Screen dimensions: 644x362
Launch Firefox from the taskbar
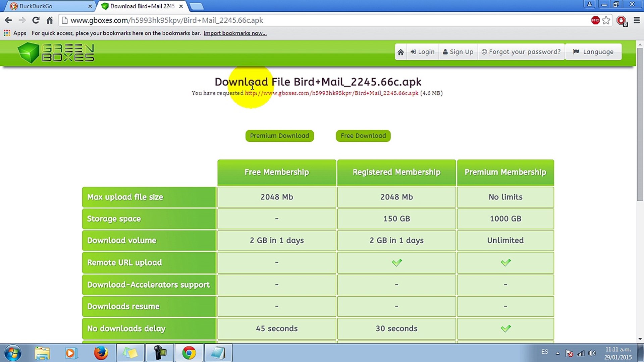(101, 352)
